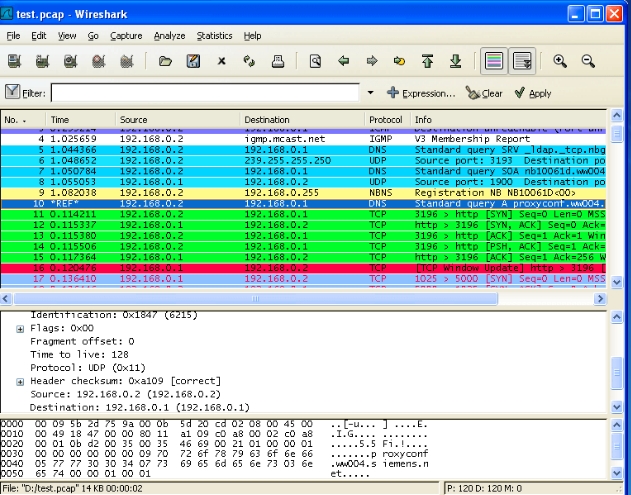Click hex pane scrollbar down arrow
Image resolution: width=631 pixels, height=495 pixels.
point(617,473)
